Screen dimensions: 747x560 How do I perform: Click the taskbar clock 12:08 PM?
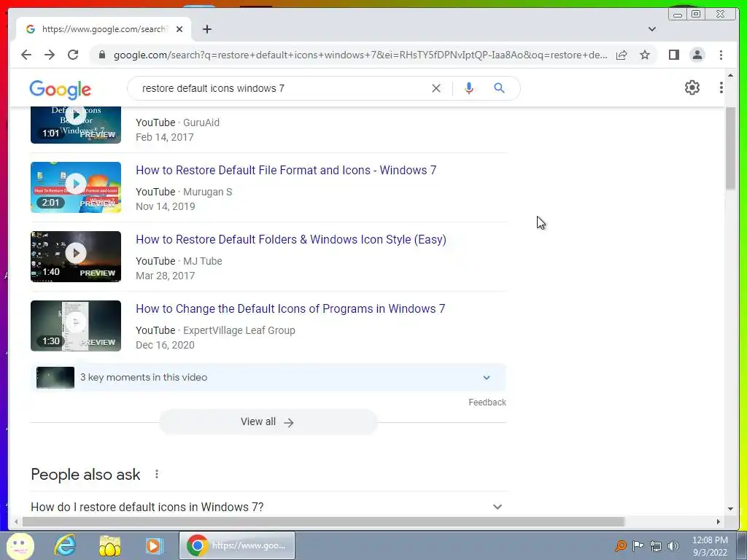(x=710, y=540)
